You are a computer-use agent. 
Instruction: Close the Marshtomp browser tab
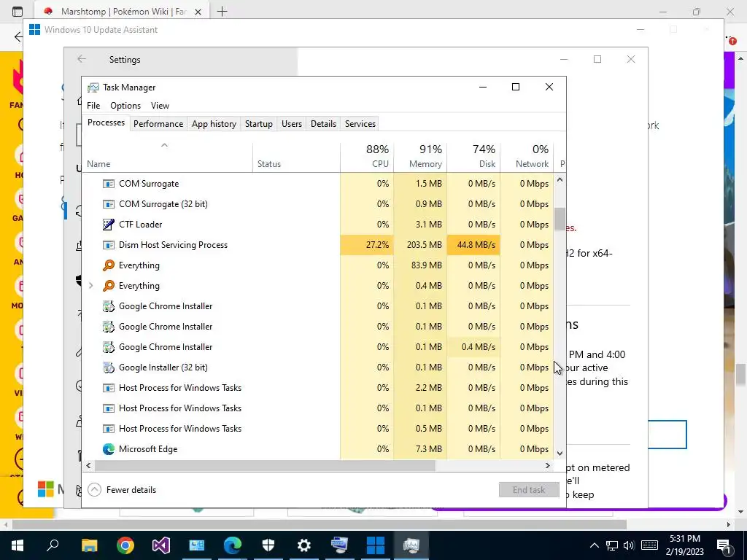(x=198, y=12)
